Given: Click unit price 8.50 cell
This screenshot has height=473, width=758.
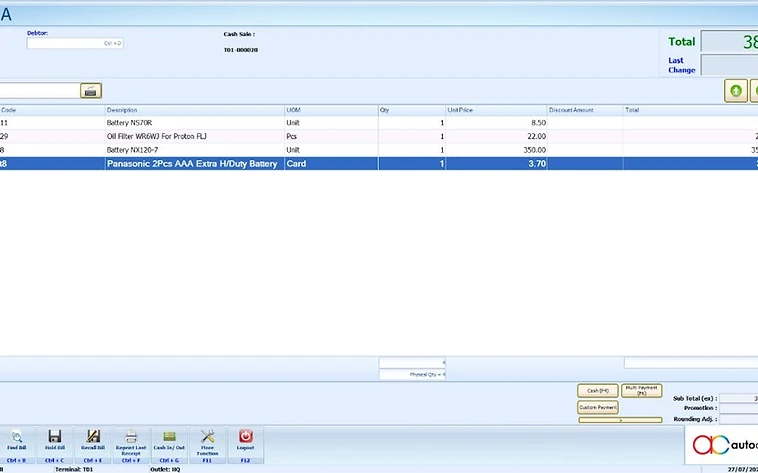Looking at the screenshot, I should [496, 123].
